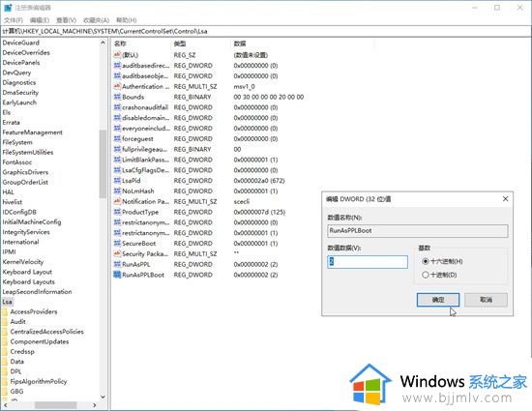Open the 查看(V) menu
532x411 pixels.
coord(66,20)
